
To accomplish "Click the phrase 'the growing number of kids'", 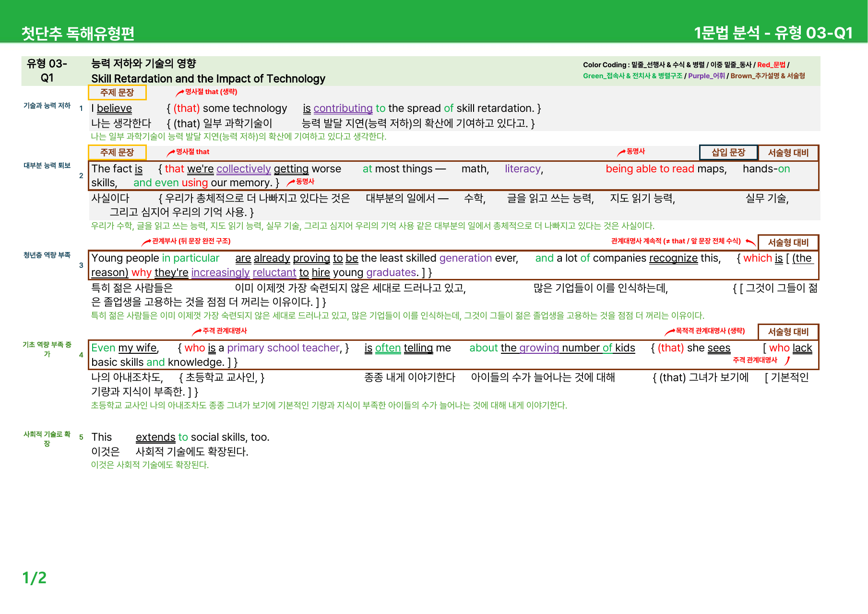I will [568, 348].
